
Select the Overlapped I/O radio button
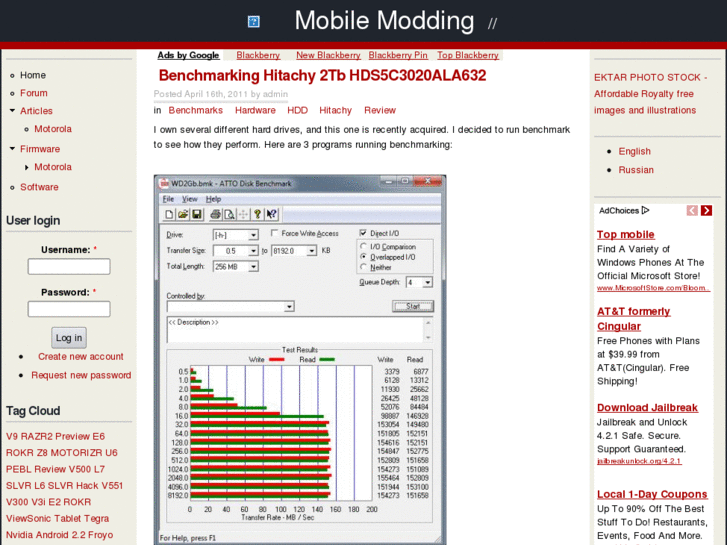coord(364,256)
